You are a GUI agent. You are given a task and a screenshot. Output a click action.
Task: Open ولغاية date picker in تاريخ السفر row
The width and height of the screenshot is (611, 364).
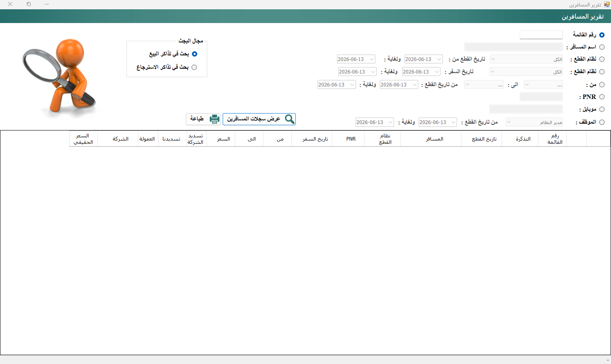tap(357, 72)
